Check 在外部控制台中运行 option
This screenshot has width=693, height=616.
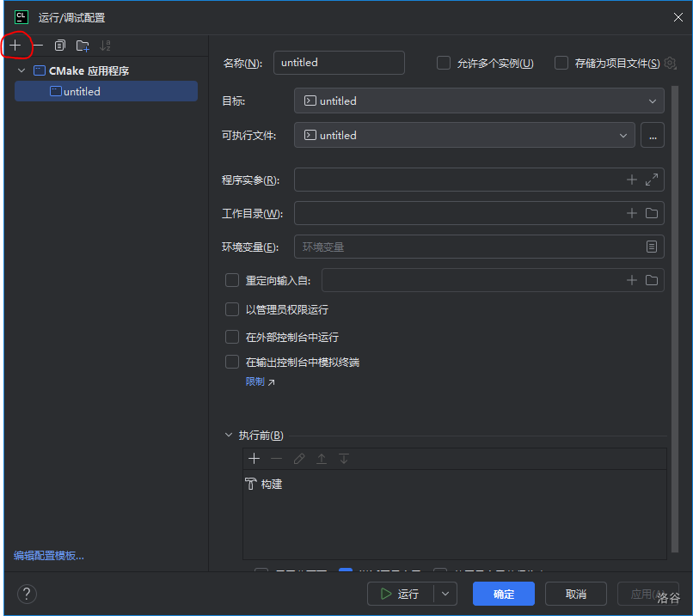click(232, 337)
